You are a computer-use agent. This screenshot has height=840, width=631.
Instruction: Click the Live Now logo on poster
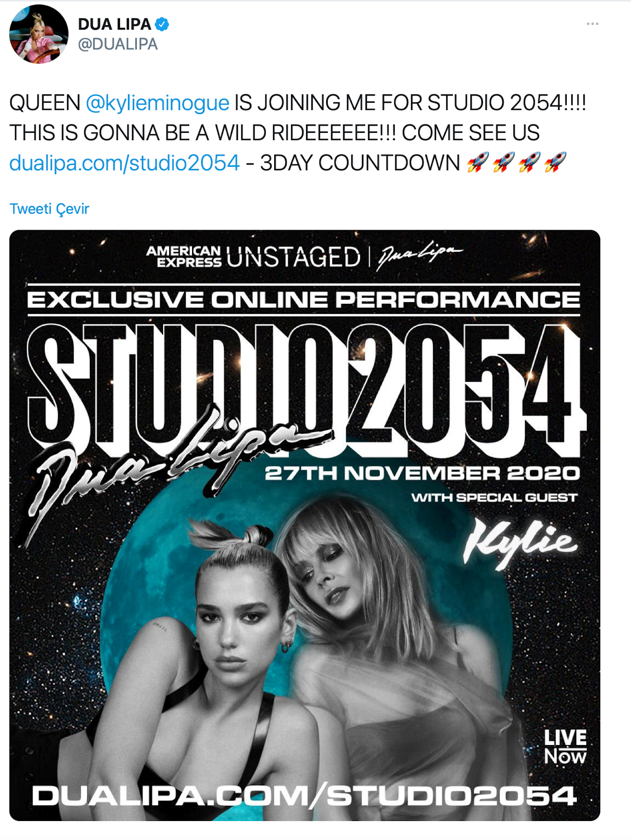point(565,747)
